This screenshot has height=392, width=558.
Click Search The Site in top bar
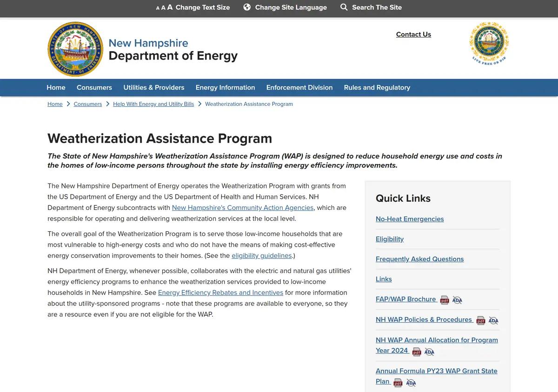[377, 7]
